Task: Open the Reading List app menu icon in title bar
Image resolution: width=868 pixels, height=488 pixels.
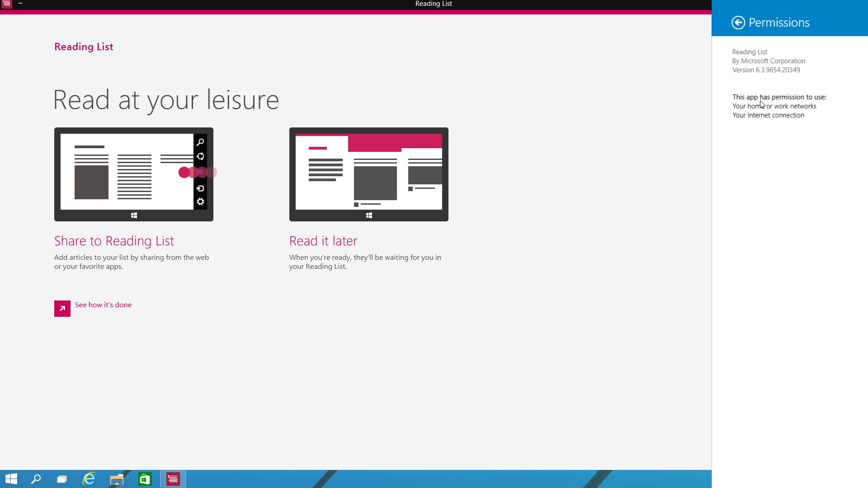Action: [x=6, y=4]
